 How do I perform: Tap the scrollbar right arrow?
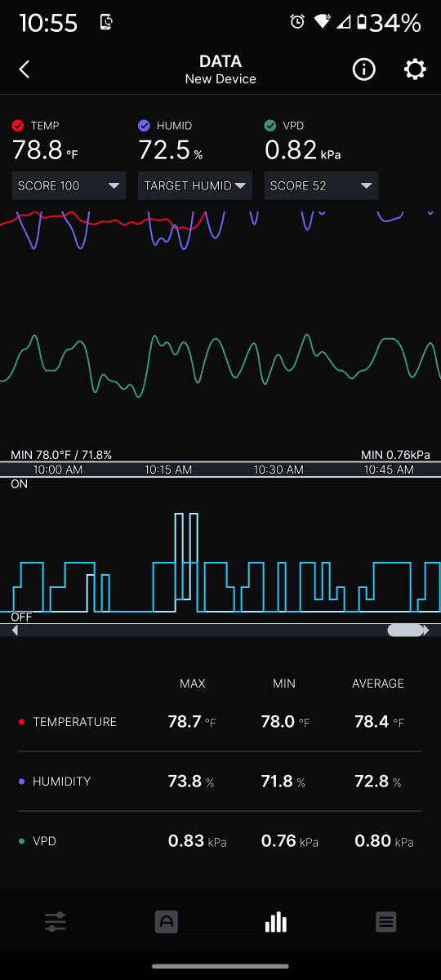coord(426,630)
